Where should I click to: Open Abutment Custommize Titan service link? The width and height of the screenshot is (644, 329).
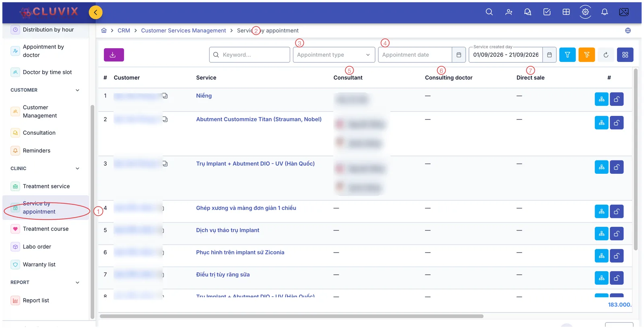(259, 119)
